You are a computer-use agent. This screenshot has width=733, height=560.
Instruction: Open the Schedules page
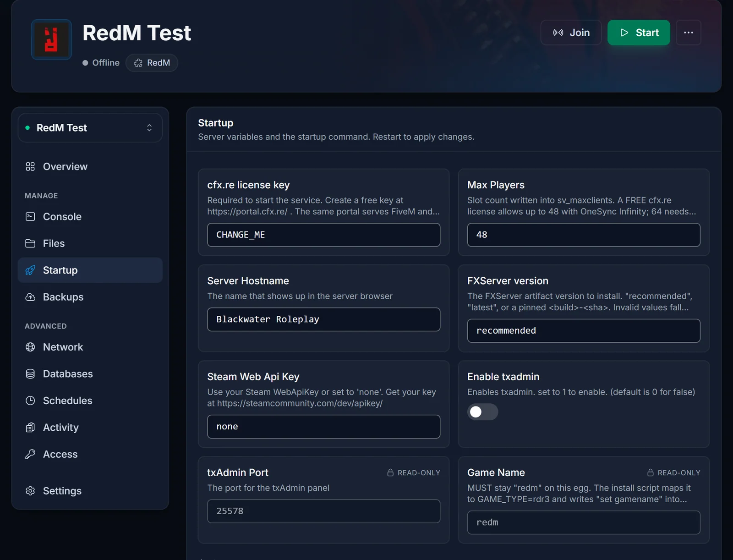point(90,401)
